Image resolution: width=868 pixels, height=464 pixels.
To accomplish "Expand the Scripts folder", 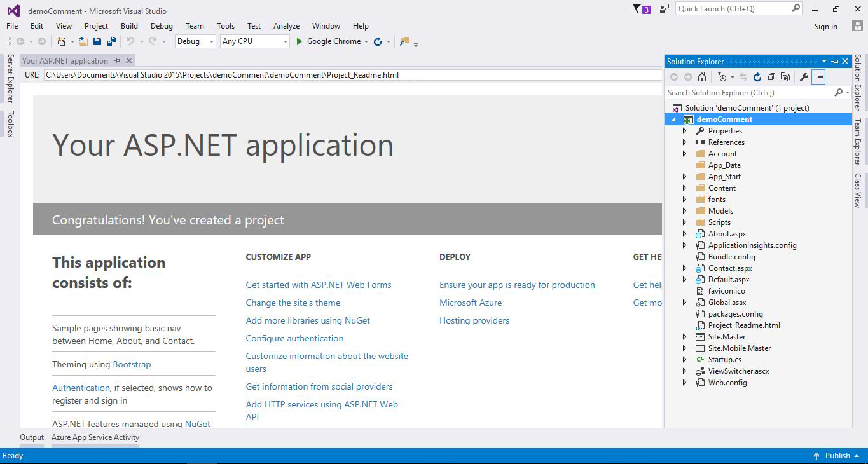I will 685,222.
